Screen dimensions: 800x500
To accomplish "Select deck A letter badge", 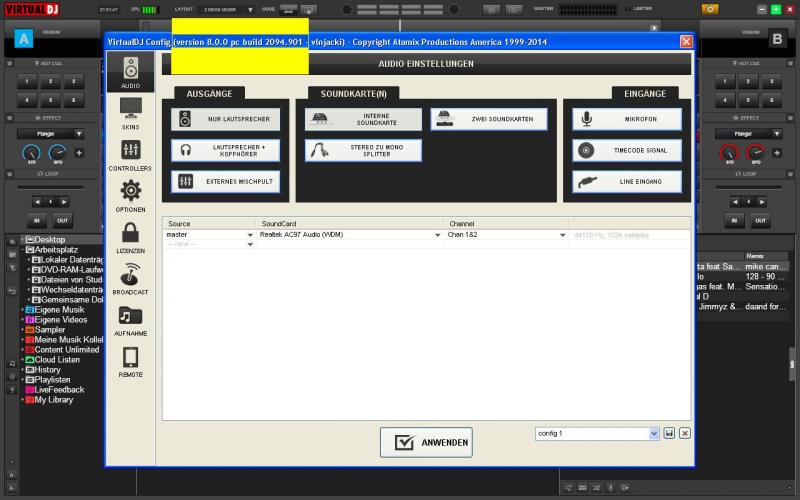I will (23, 38).
